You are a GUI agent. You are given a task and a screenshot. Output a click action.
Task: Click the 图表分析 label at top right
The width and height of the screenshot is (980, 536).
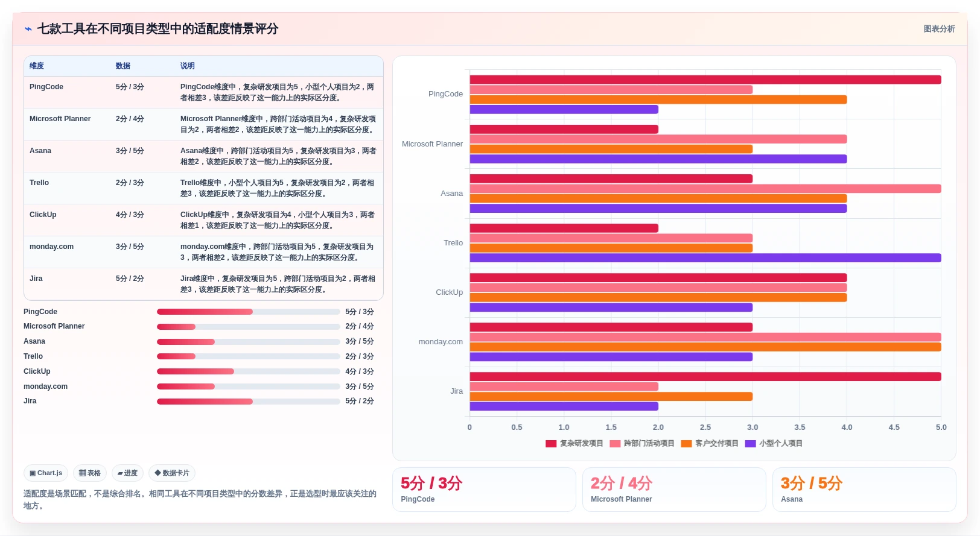(939, 29)
